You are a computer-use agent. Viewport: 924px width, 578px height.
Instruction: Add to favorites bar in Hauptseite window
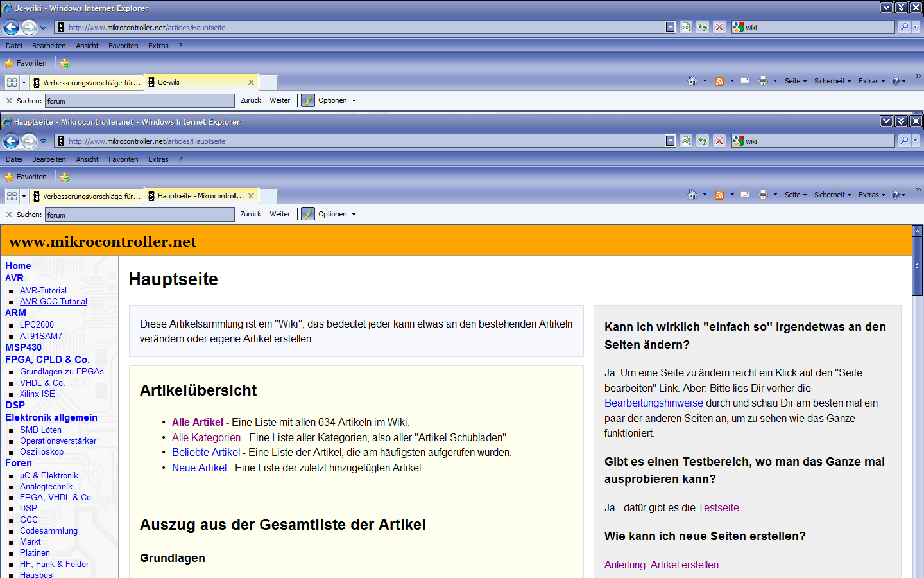tap(65, 177)
